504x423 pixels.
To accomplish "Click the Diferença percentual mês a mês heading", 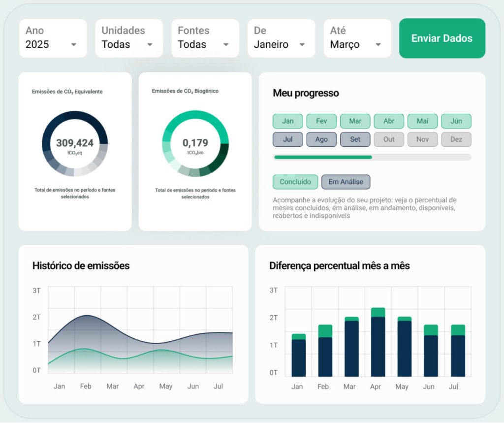I will 340,266.
